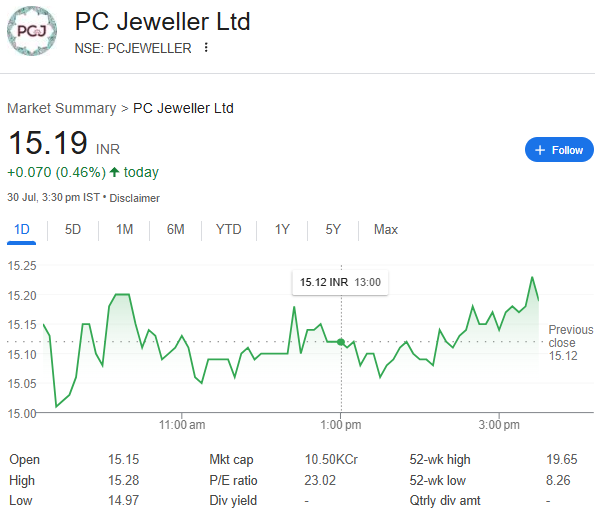Click the plus icon on Follow button
The height and width of the screenshot is (512, 595).
coord(540,150)
